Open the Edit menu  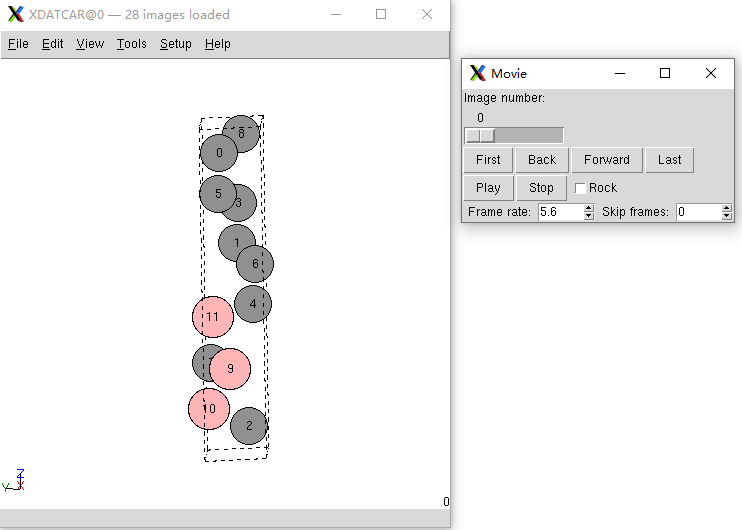pyautogui.click(x=53, y=44)
